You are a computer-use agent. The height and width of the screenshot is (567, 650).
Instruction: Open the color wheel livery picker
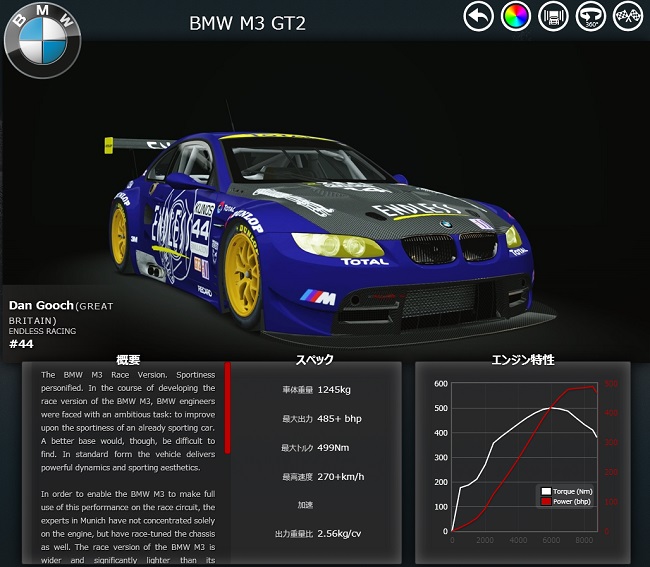[x=516, y=16]
